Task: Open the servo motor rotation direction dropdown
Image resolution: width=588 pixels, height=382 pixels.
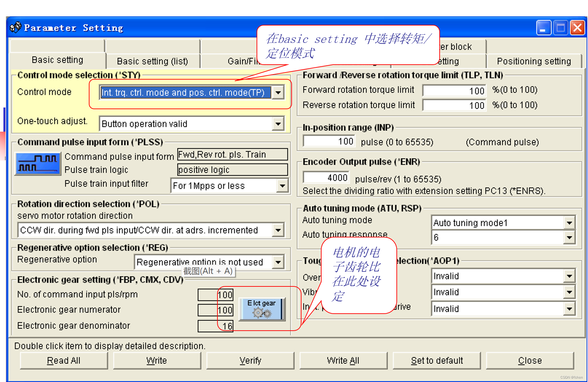Action: pos(278,230)
